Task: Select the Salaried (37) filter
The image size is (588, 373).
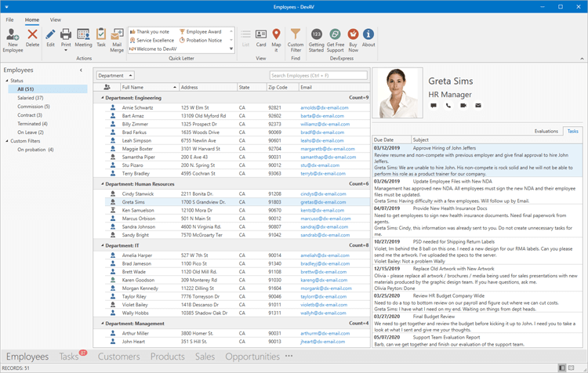Action: pyautogui.click(x=30, y=98)
